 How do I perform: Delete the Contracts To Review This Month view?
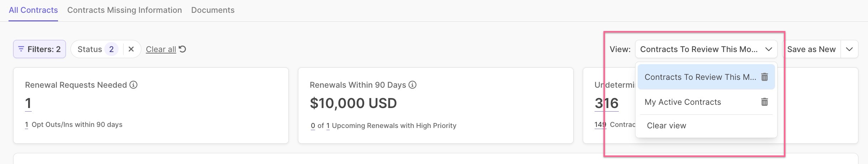pyautogui.click(x=764, y=77)
